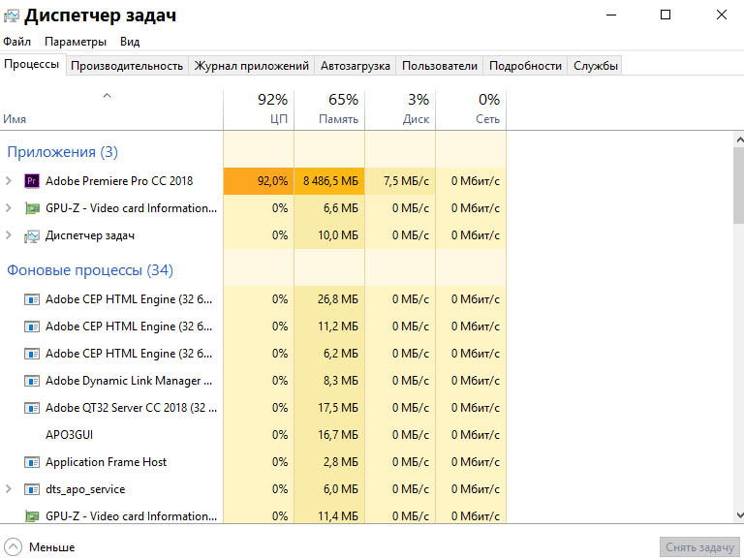
Task: Click the dts_apo_service name
Action: tap(85, 489)
